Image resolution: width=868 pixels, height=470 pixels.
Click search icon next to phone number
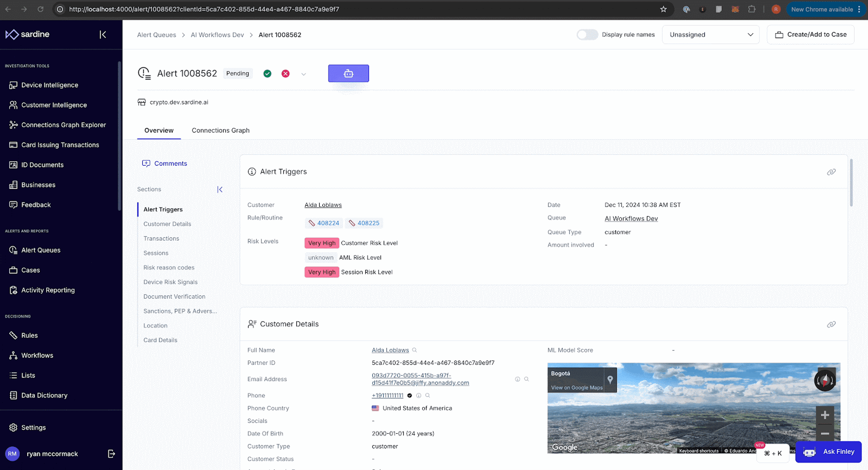tap(428, 395)
